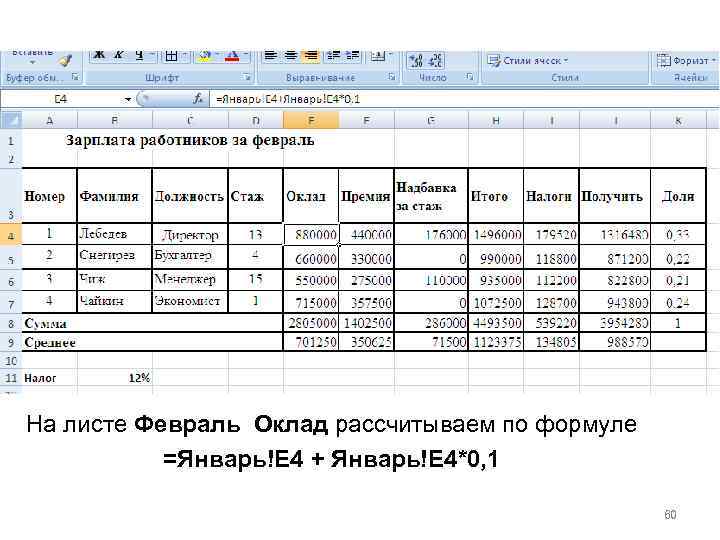Select row 4 header
This screenshot has width=720, height=540.
pos(11,235)
